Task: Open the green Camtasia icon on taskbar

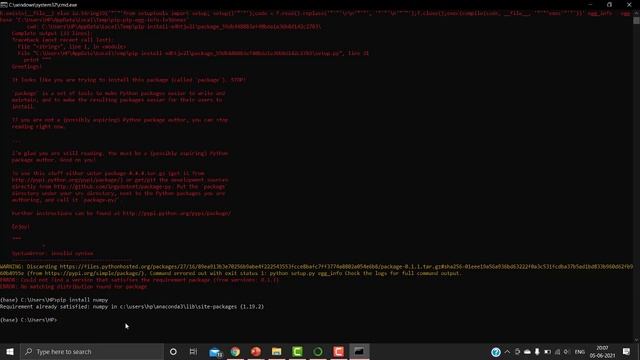Action: point(297,351)
